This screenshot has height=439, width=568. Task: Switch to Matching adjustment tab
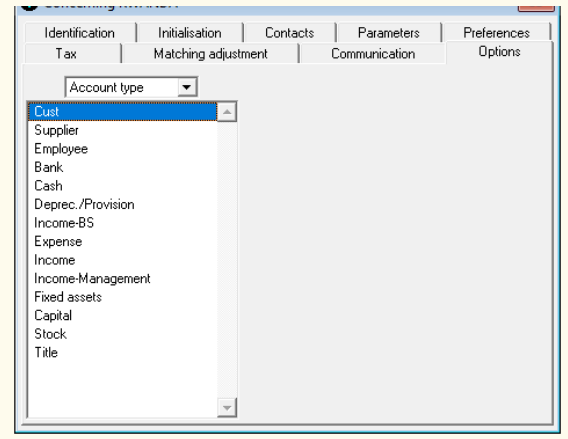(x=210, y=54)
